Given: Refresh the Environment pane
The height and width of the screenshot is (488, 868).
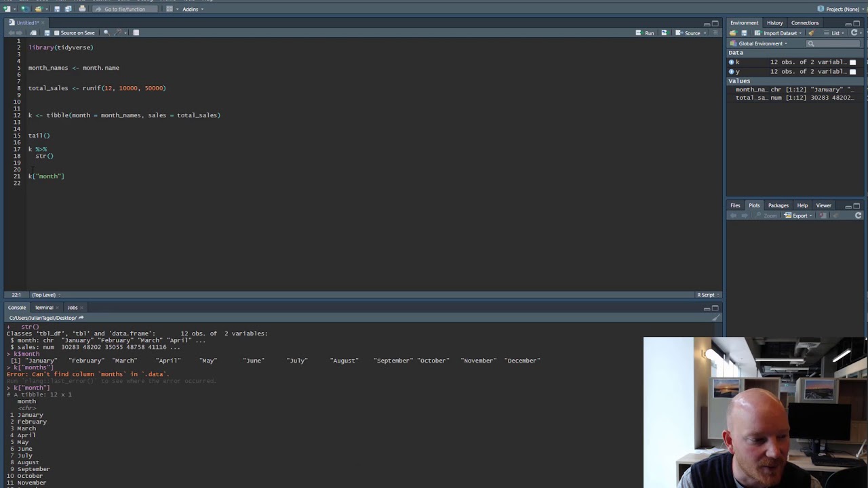Looking at the screenshot, I should pos(854,33).
